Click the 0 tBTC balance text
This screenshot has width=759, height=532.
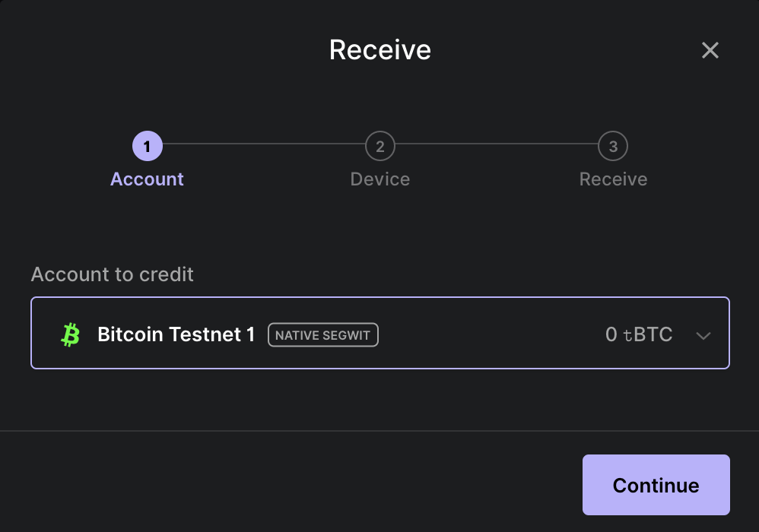click(x=639, y=334)
